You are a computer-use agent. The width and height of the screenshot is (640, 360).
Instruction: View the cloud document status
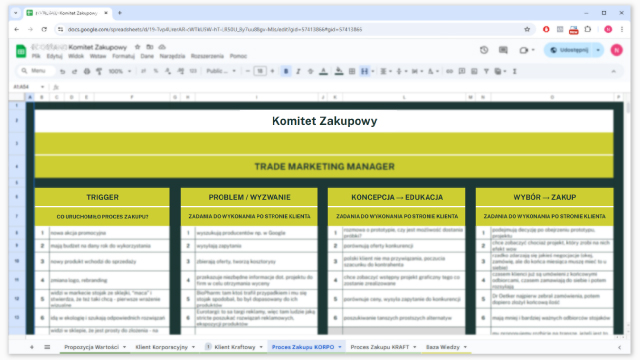[x=162, y=47]
